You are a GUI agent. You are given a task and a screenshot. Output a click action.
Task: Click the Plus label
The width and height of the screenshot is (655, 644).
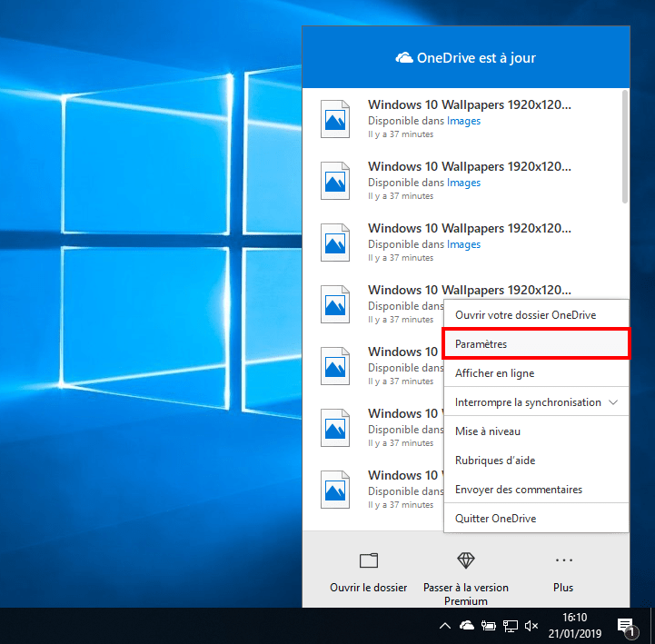(563, 588)
